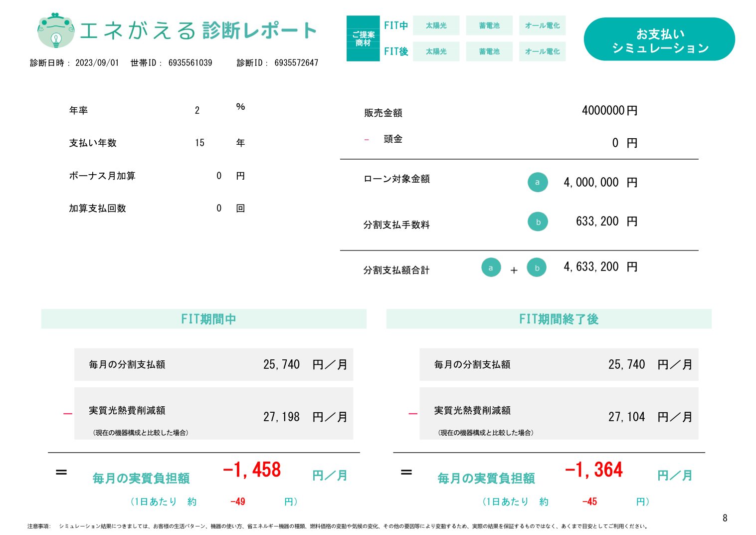
Task: Click circle 'b' beside 分割支払手数料
Action: click(x=538, y=222)
